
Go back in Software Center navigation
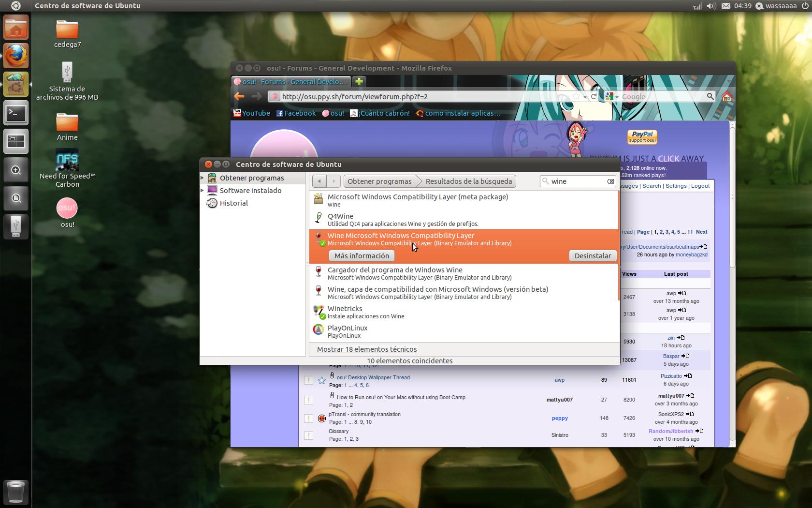click(319, 181)
